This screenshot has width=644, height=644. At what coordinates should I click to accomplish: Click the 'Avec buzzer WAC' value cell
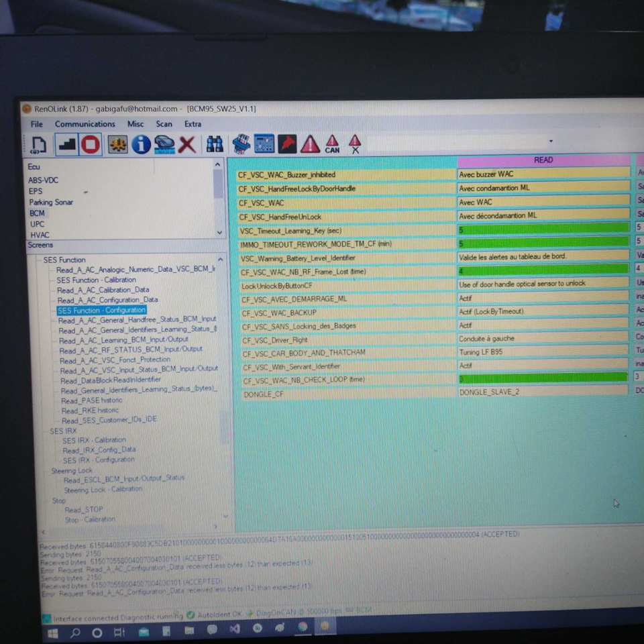pos(543,174)
